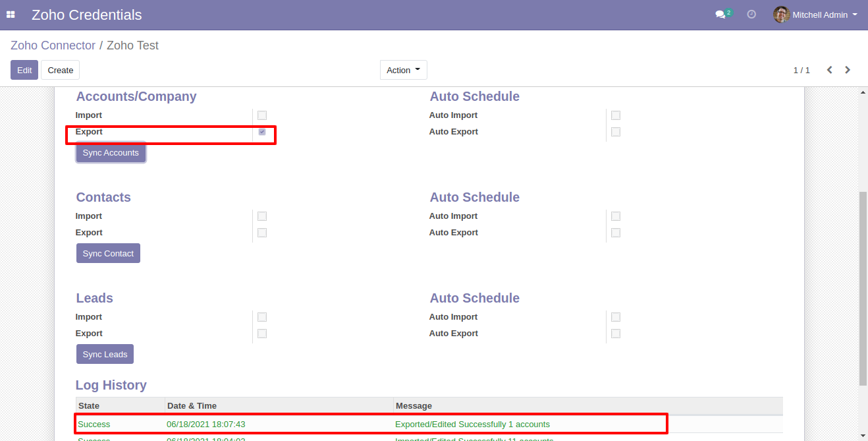Viewport: 868px width, 441px height.
Task: Open the conversations chat icon
Action: click(720, 15)
